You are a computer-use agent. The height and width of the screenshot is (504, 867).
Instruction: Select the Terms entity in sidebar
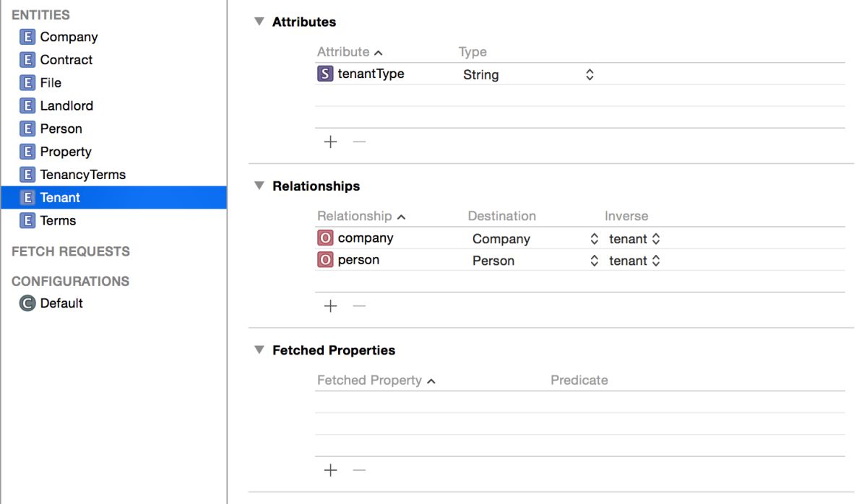point(58,221)
